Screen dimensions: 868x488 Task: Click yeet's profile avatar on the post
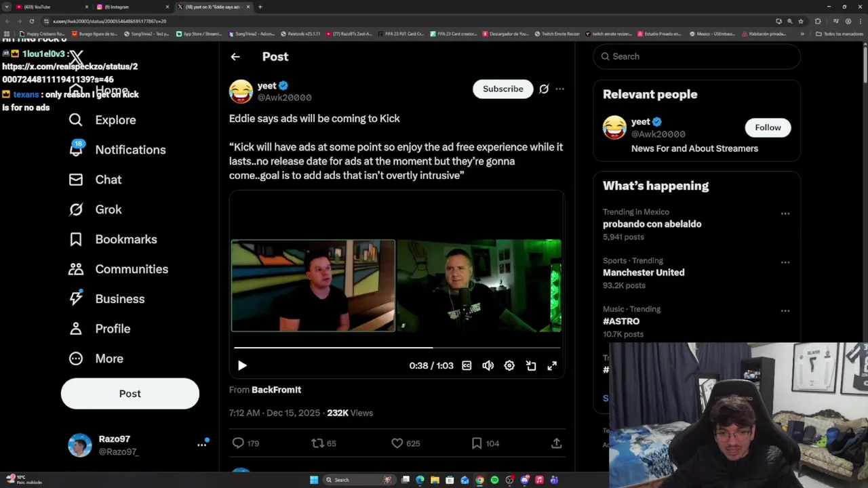click(x=241, y=91)
